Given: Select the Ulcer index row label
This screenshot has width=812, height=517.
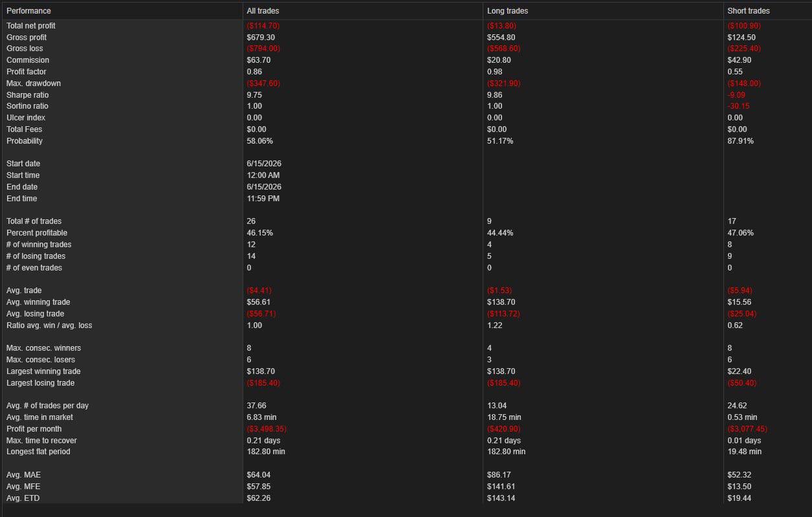Looking at the screenshot, I should [x=26, y=118].
